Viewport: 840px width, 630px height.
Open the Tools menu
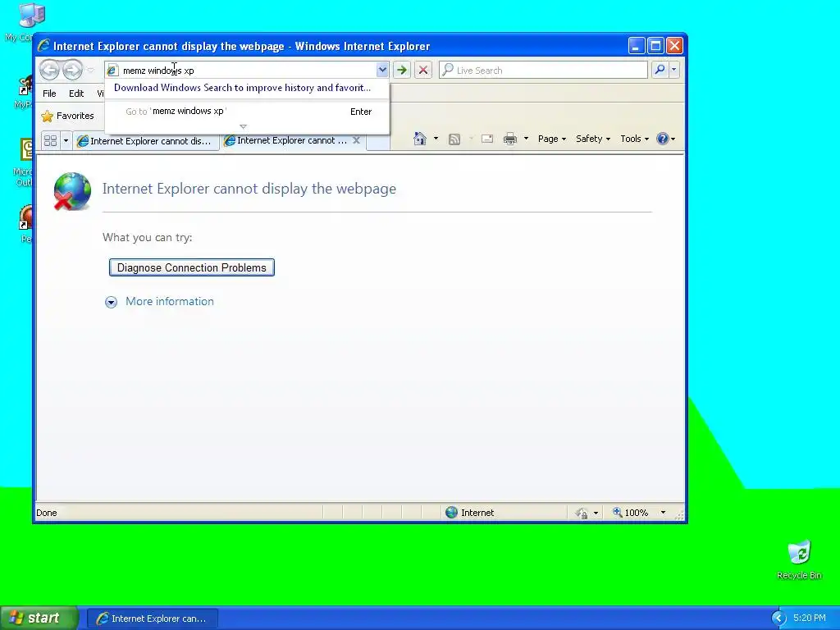(x=634, y=139)
